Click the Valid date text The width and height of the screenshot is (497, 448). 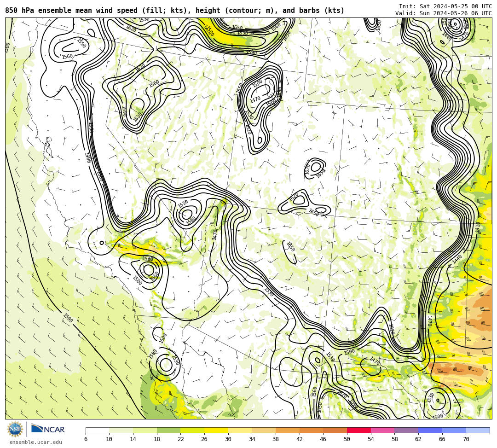click(x=444, y=13)
